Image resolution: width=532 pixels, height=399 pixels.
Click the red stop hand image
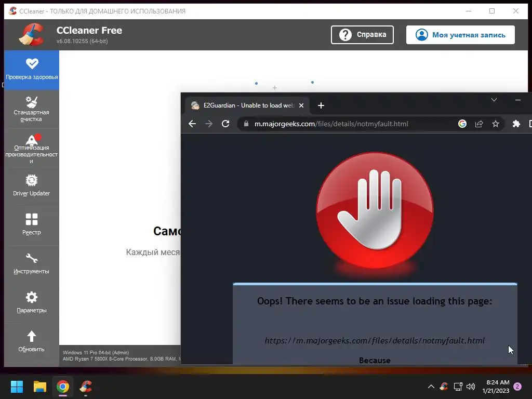[375, 210]
